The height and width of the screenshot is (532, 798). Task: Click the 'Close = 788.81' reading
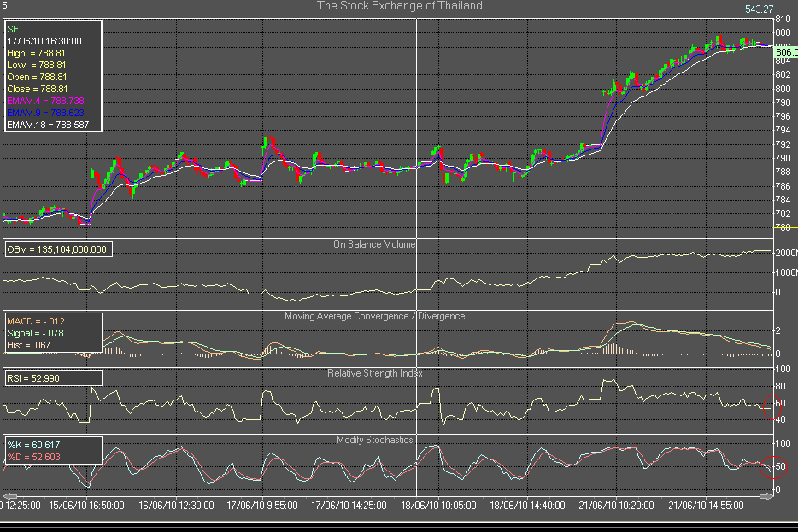pyautogui.click(x=37, y=89)
